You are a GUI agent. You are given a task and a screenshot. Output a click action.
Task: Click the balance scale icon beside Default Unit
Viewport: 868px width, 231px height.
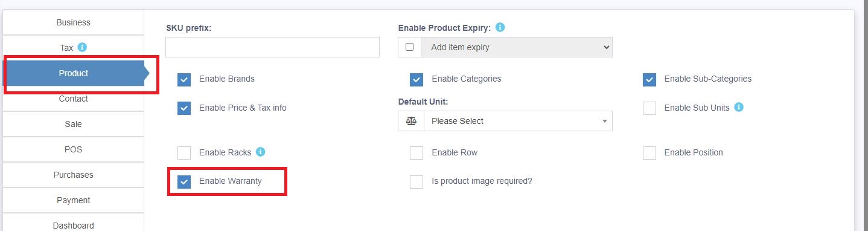click(x=411, y=121)
